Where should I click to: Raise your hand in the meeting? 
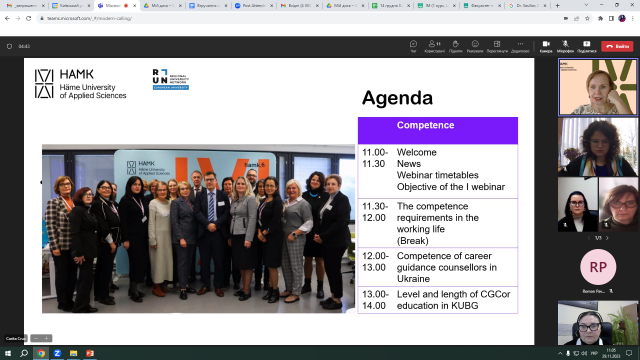click(456, 46)
